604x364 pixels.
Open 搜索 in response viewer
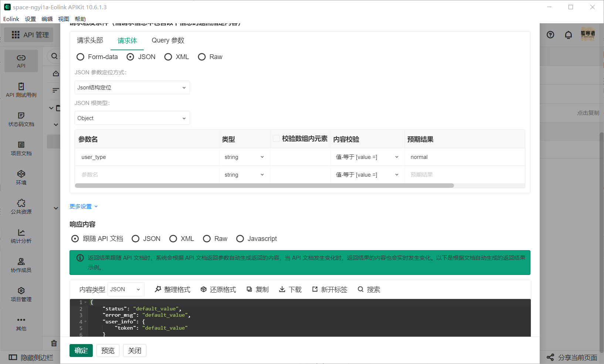pos(369,289)
